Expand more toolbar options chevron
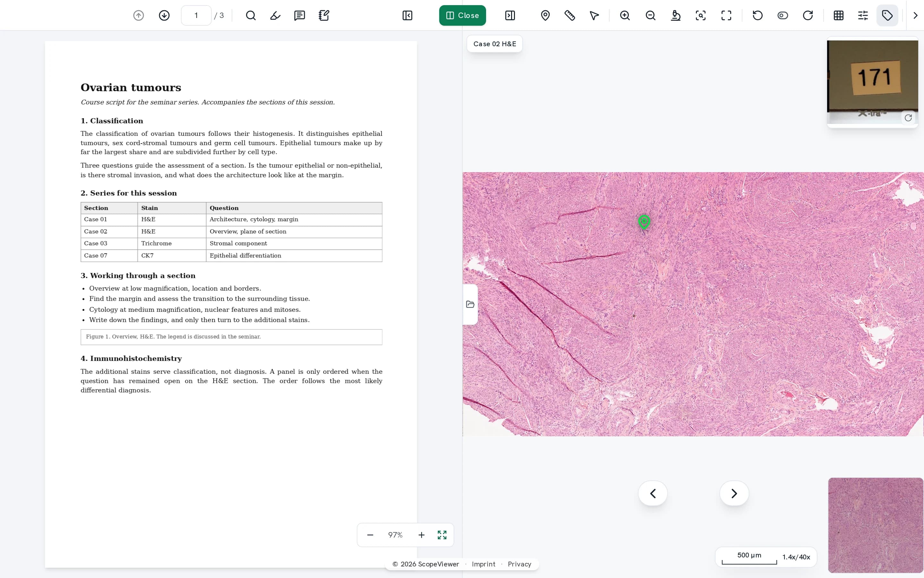Viewport: 924px width, 578px height. point(915,15)
